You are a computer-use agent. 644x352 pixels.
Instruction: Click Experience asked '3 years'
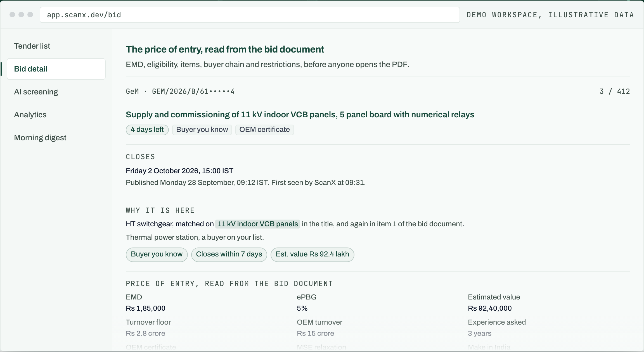coord(480,334)
